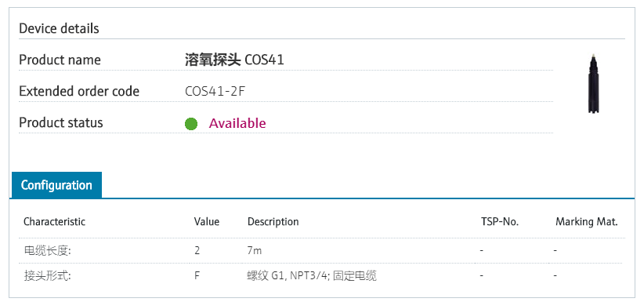The image size is (644, 302).
Task: Click the Marking Mat. column header
Action: pos(587,222)
